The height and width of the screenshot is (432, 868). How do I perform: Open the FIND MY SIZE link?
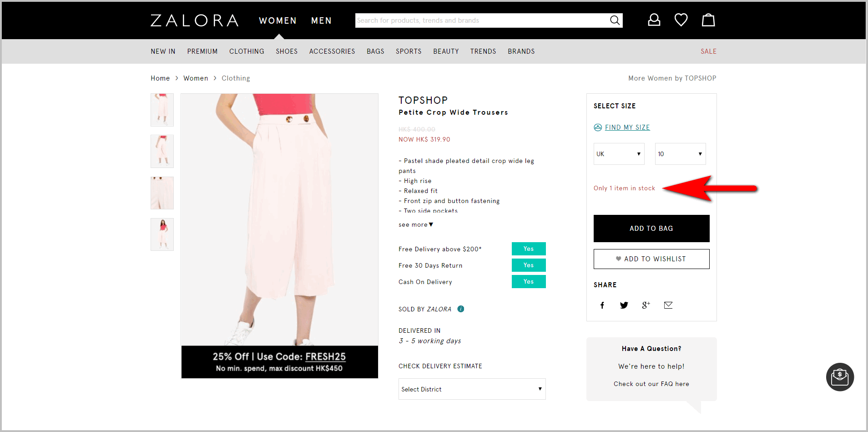pos(627,127)
